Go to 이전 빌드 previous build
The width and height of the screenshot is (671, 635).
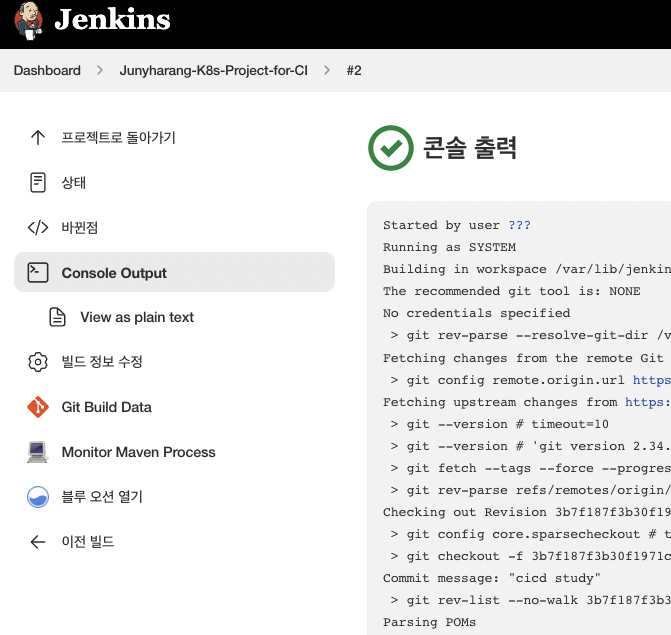pyautogui.click(x=88, y=542)
